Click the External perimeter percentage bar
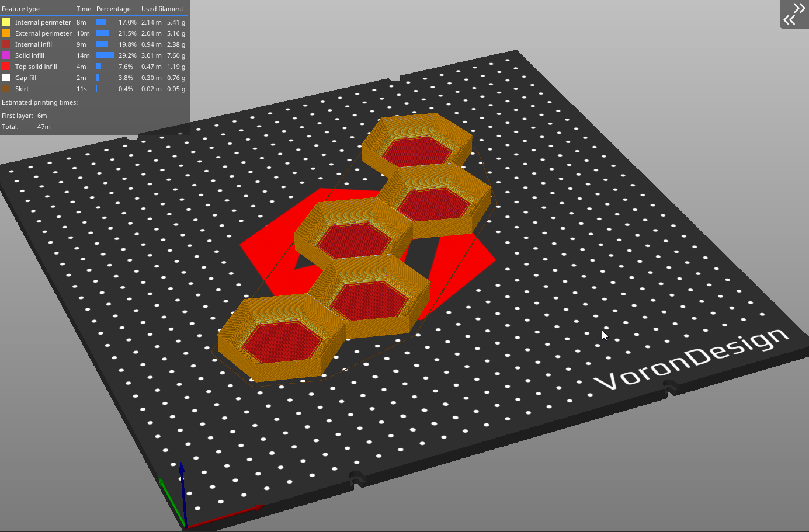809x532 pixels. (x=103, y=33)
